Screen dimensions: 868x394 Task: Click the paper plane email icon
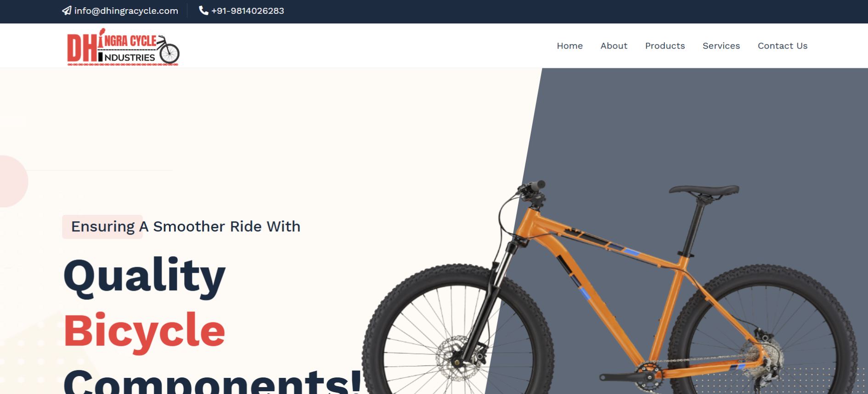[67, 11]
